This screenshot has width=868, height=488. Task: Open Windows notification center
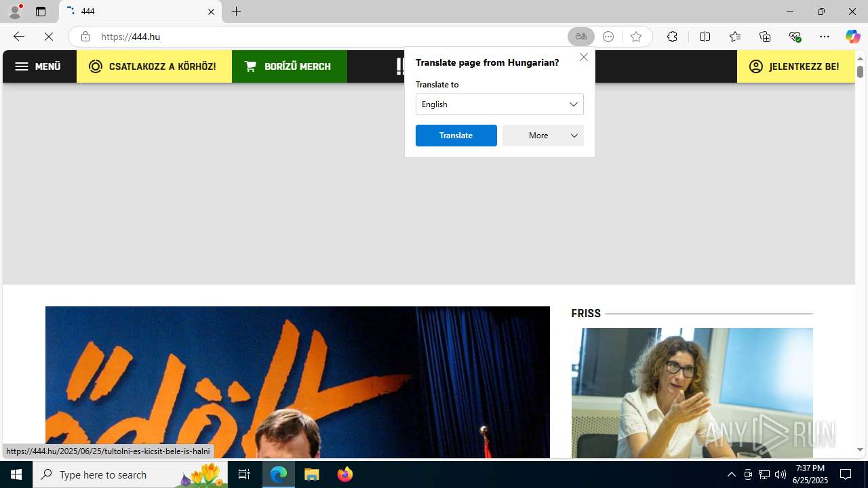pyautogui.click(x=846, y=474)
